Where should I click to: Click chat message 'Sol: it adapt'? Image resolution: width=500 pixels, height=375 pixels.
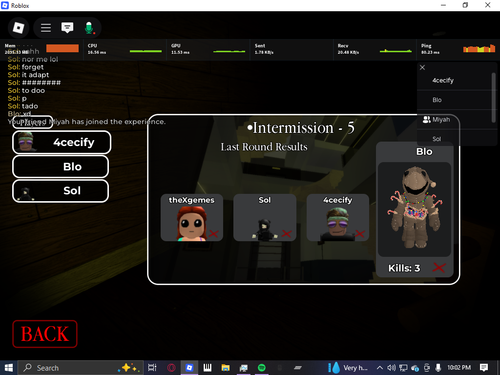click(x=28, y=75)
